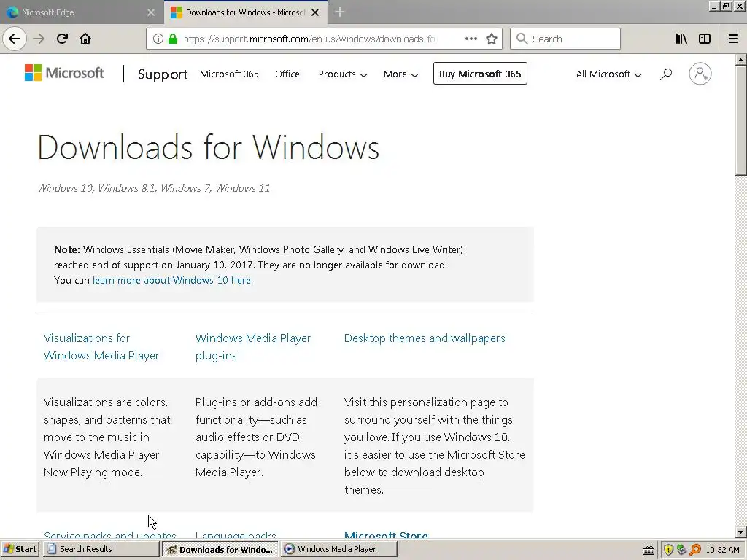The image size is (747, 560).
Task: Open site search magnifier in Microsoft header
Action: [x=666, y=74]
